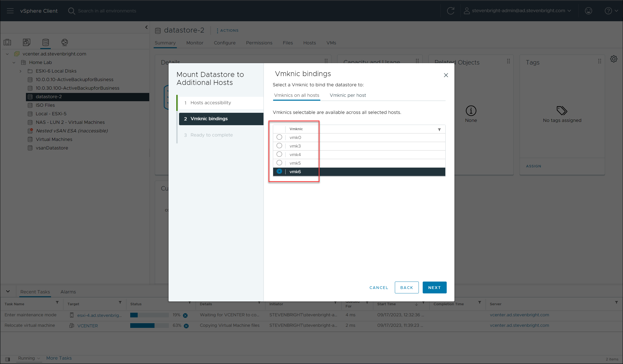Viewport: 623px width, 364px height.
Task: Collapse the Recent Tasks bottom panel
Action: tap(8, 291)
